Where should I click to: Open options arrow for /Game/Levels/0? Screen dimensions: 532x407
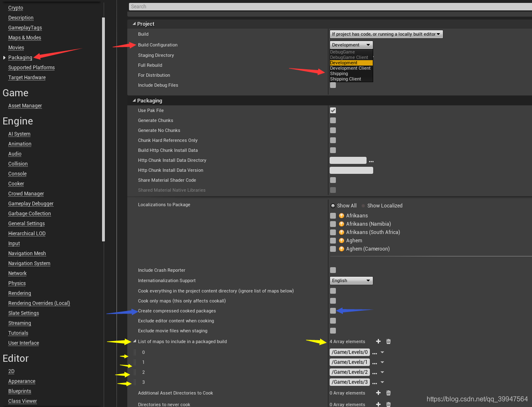[382, 352]
